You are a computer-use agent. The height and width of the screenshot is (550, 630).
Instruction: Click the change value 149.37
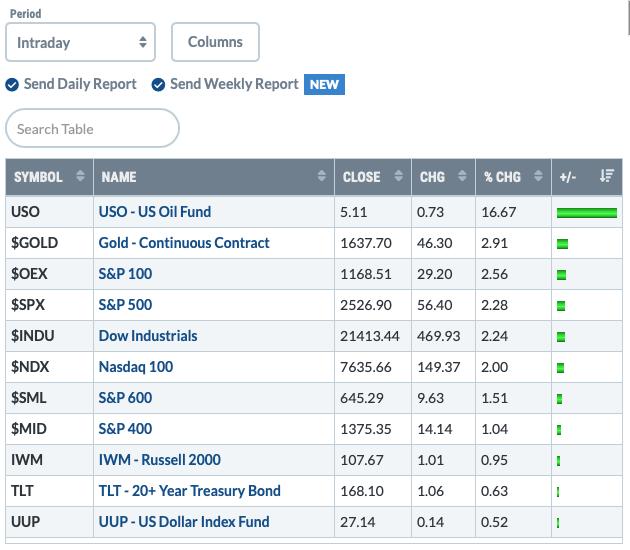(x=438, y=367)
